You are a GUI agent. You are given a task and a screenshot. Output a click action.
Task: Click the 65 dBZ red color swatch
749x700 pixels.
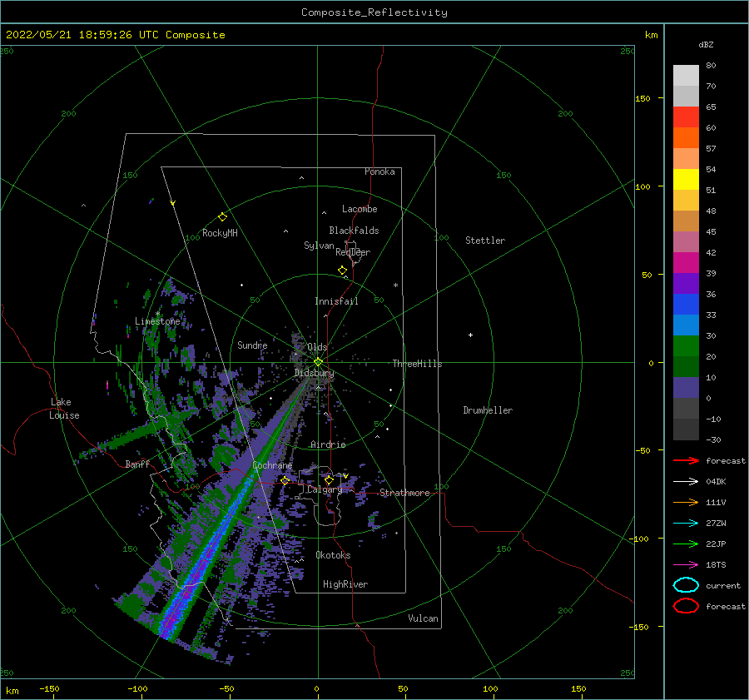(x=686, y=117)
